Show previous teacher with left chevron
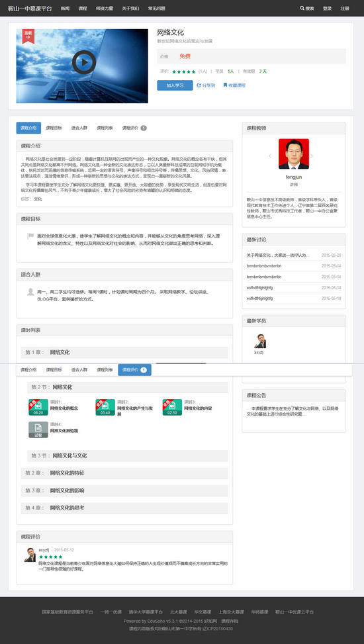This screenshot has height=644, width=364. coord(270,156)
